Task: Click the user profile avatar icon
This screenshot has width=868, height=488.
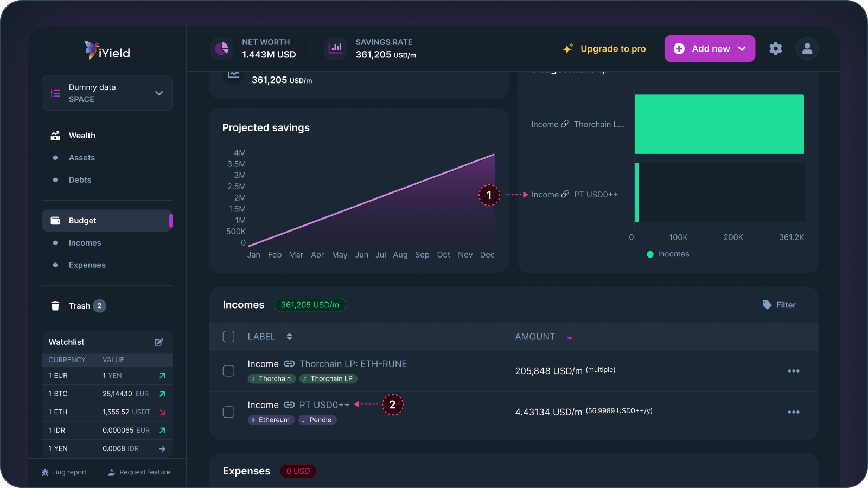Action: (x=807, y=48)
